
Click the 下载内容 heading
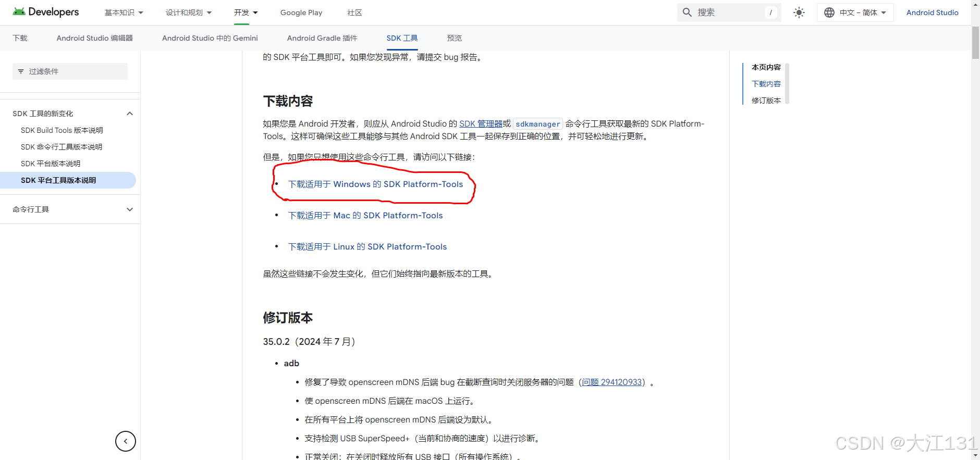[x=288, y=101]
